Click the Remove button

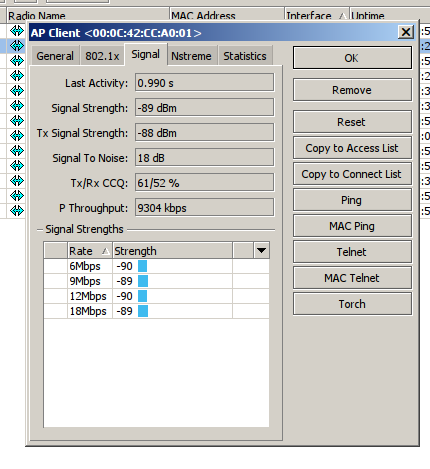pos(352,90)
